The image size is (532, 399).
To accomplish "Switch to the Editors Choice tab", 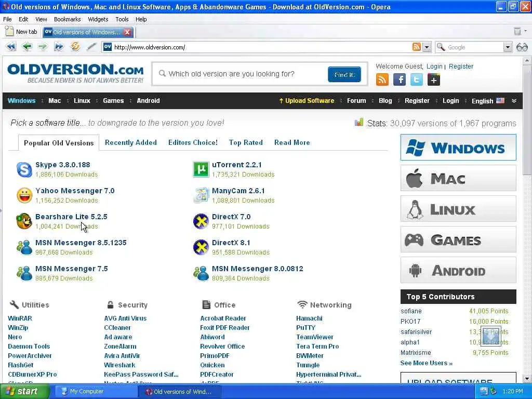I will [x=193, y=142].
